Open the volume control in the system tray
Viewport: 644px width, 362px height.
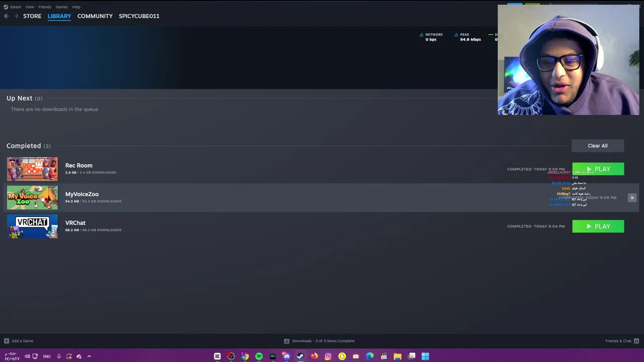pos(27,356)
